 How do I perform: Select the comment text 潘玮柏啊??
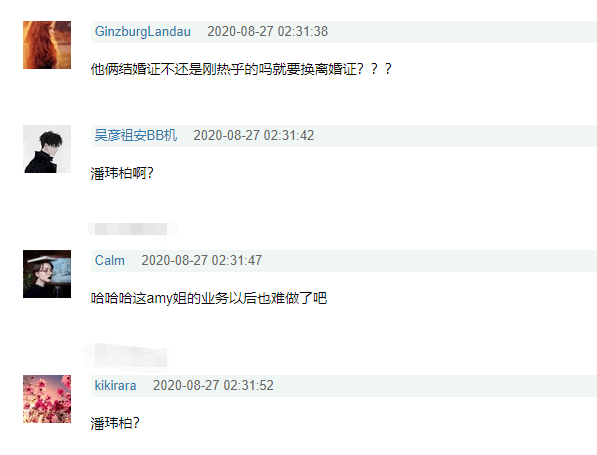click(122, 173)
